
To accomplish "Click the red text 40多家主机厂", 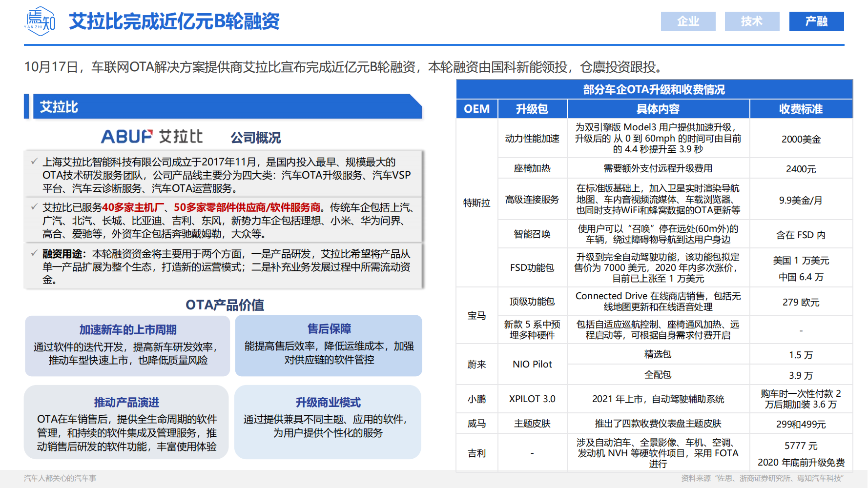I will pos(133,208).
